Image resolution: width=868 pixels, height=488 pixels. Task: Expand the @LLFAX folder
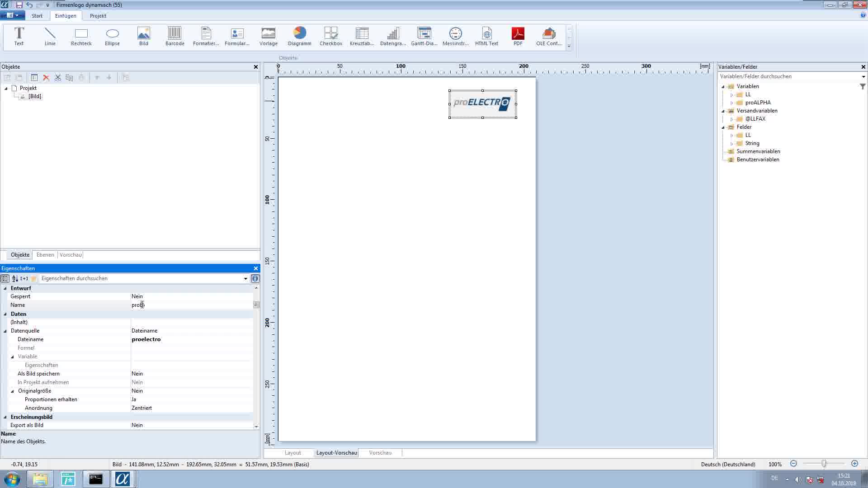(x=731, y=119)
